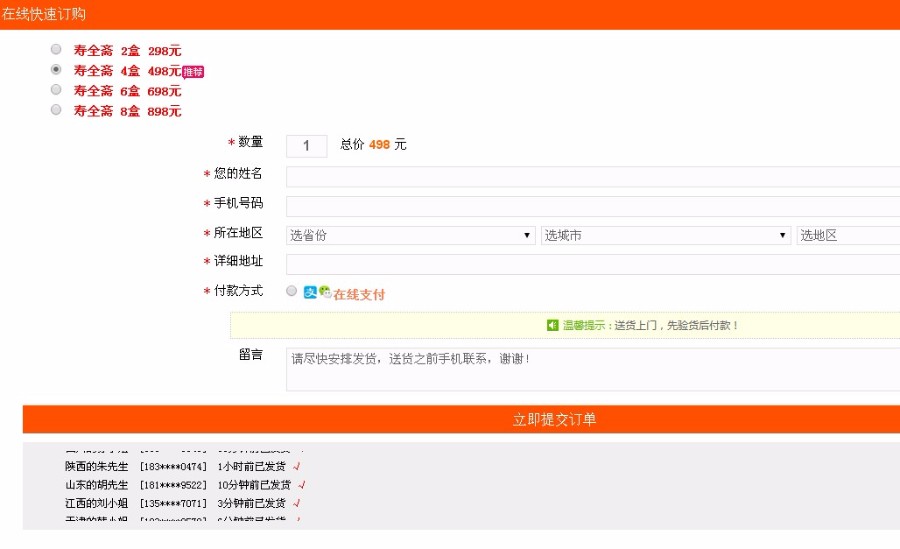Submit order with 立即提交订单 button
This screenshot has width=900, height=549.
pos(461,419)
